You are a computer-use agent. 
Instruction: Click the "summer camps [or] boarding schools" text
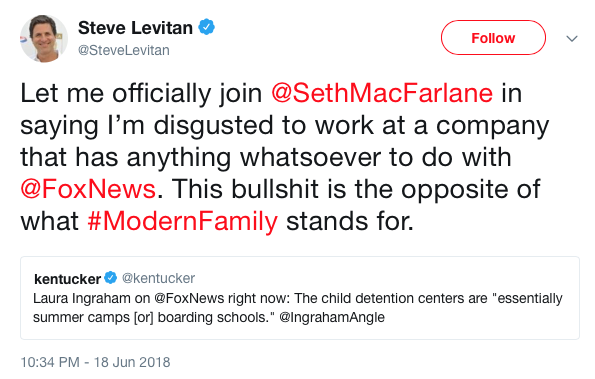[151, 317]
